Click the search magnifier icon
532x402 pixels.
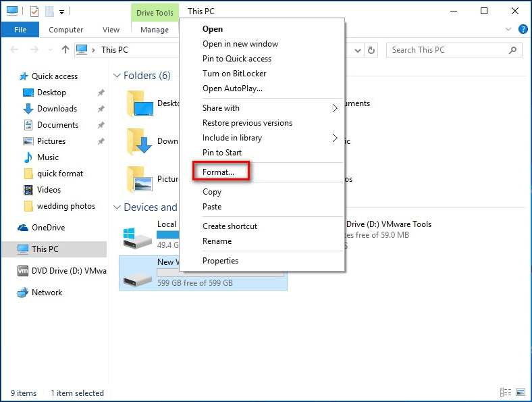coord(512,50)
